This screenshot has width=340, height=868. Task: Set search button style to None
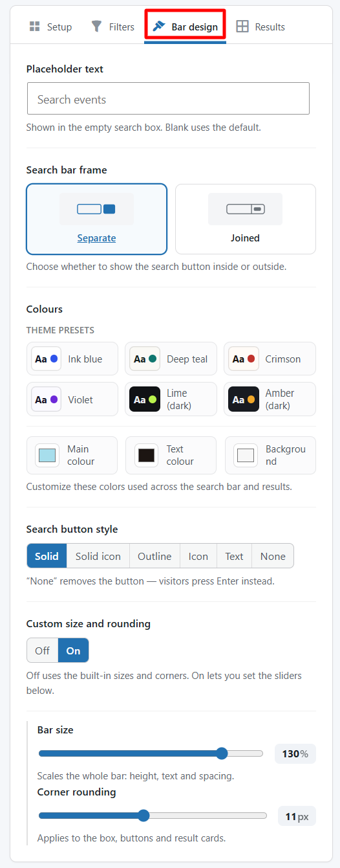(273, 556)
